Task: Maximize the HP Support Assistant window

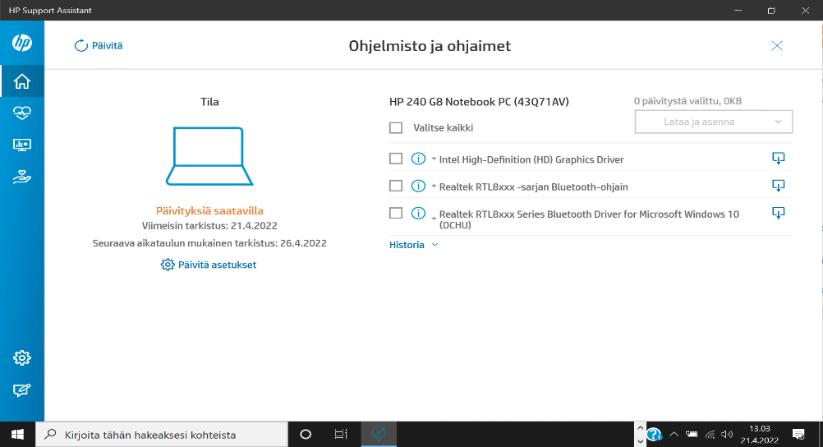Action: 771,10
